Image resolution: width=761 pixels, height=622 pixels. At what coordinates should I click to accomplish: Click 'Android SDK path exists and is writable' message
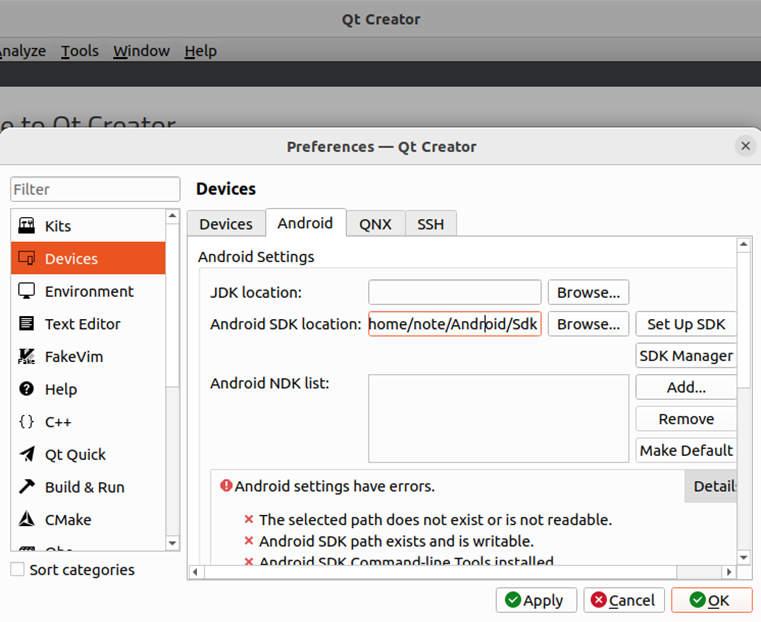[396, 541]
